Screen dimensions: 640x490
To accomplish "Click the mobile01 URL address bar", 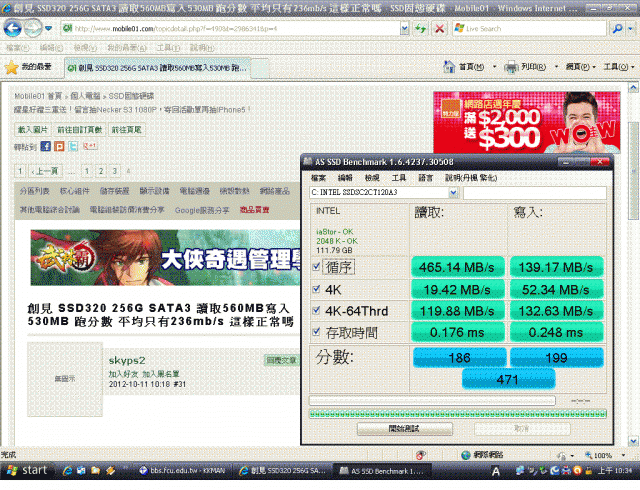I will (x=231, y=29).
